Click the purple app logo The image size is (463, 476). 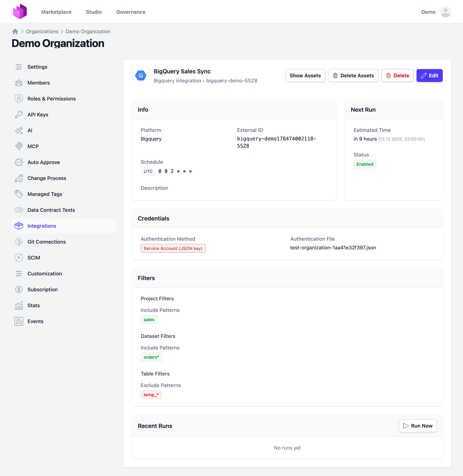tap(20, 11)
